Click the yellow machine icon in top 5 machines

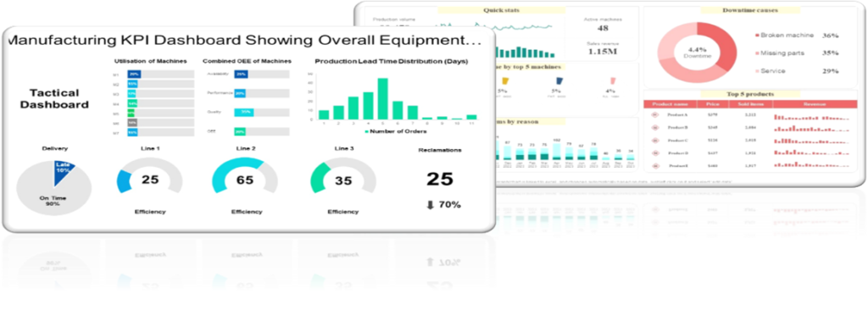point(504,80)
